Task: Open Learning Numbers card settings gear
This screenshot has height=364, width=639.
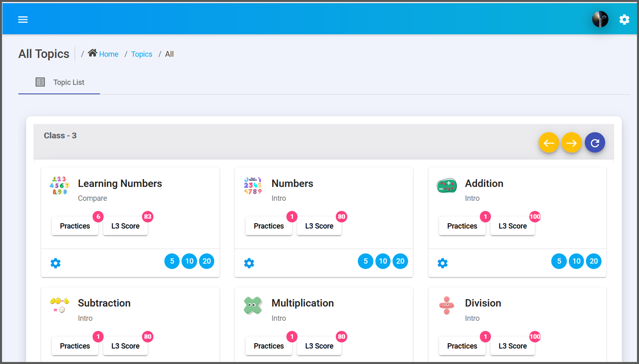Action: click(56, 263)
